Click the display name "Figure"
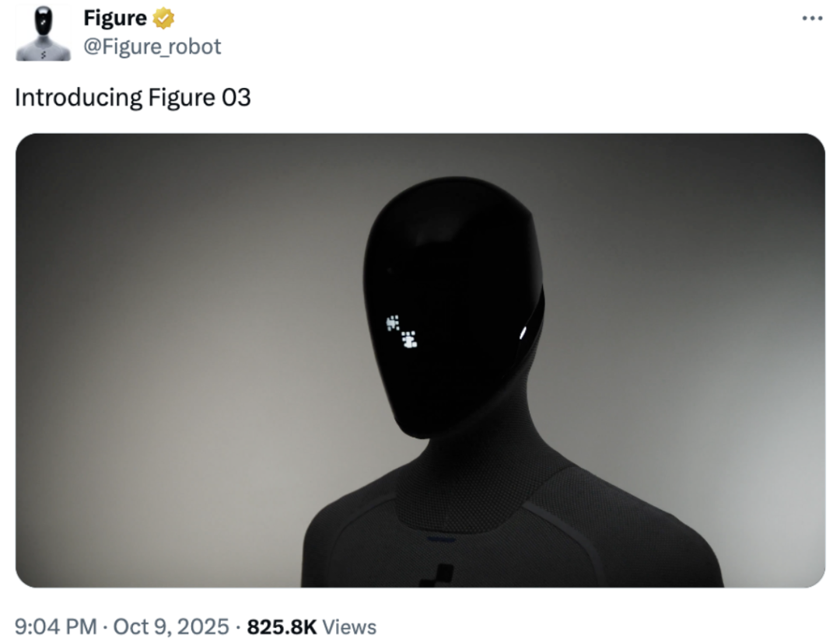840x642 pixels. (115, 18)
